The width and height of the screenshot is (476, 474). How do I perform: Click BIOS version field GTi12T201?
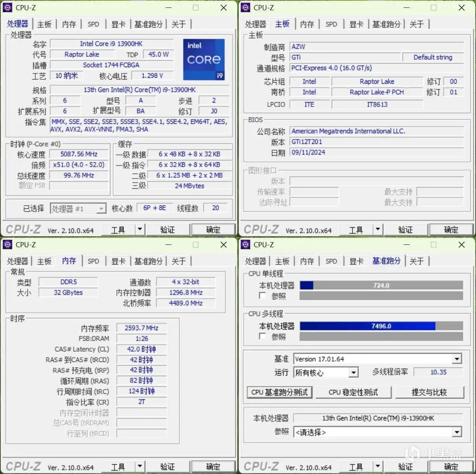377,141
